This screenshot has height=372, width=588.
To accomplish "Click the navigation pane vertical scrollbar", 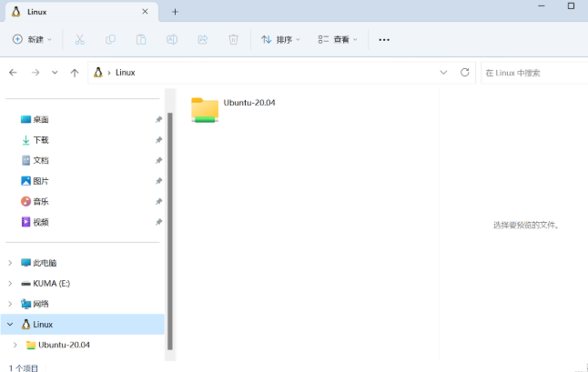I will pyautogui.click(x=170, y=231).
